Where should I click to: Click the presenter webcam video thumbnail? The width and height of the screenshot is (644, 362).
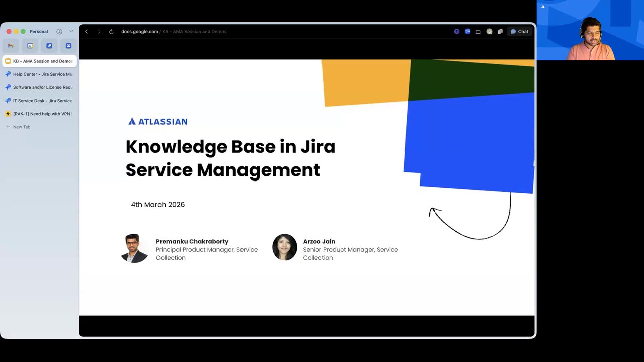click(x=590, y=30)
